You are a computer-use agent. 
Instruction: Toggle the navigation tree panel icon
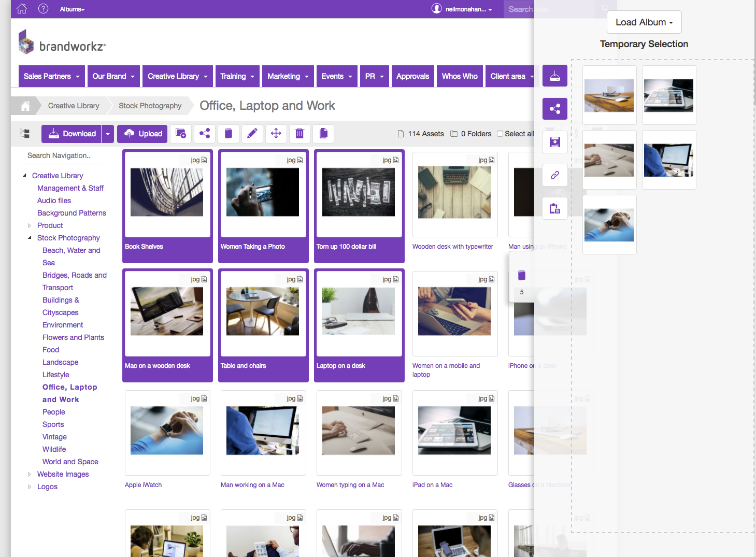(25, 133)
